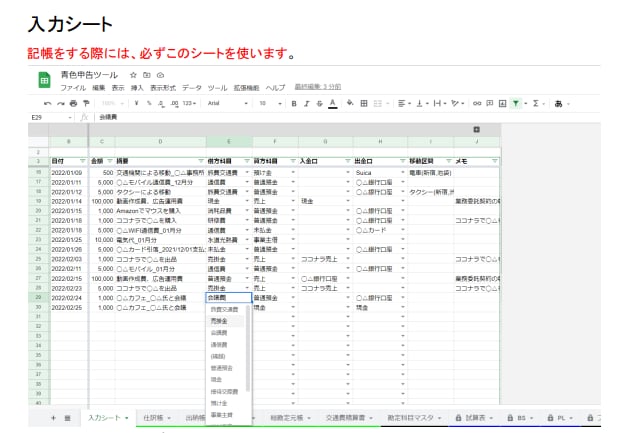
Task: Select the date cell 2022/02/25
Action: pyautogui.click(x=68, y=308)
